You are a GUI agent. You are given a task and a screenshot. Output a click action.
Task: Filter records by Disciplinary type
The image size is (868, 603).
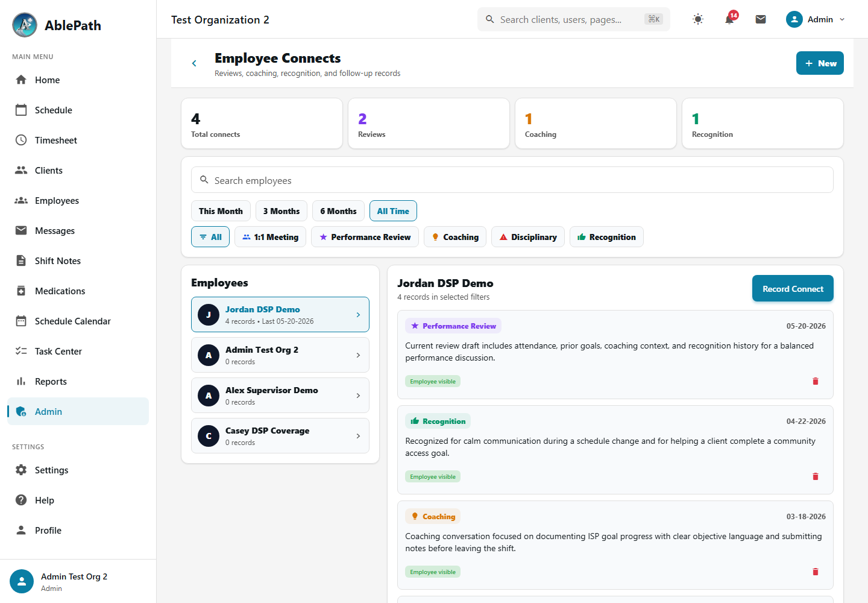(x=528, y=237)
